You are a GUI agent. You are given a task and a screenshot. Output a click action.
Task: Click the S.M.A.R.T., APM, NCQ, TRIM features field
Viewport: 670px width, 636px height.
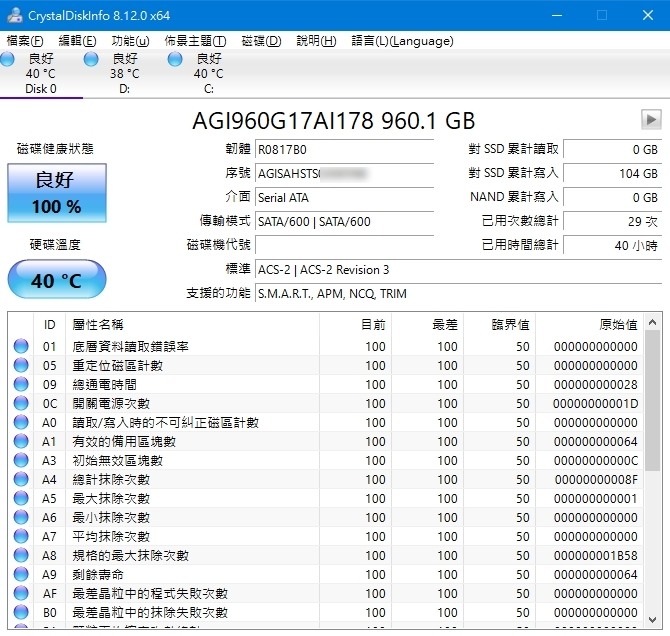[x=458, y=294]
